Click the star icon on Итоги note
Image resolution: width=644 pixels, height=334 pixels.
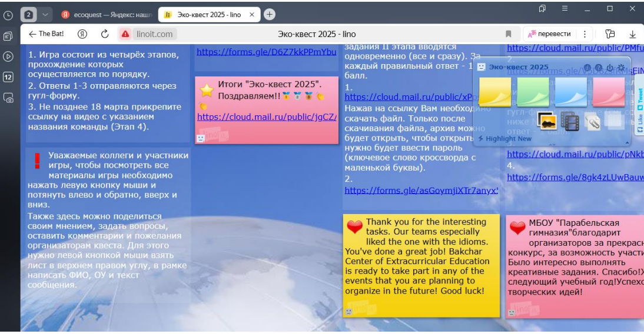point(207,89)
